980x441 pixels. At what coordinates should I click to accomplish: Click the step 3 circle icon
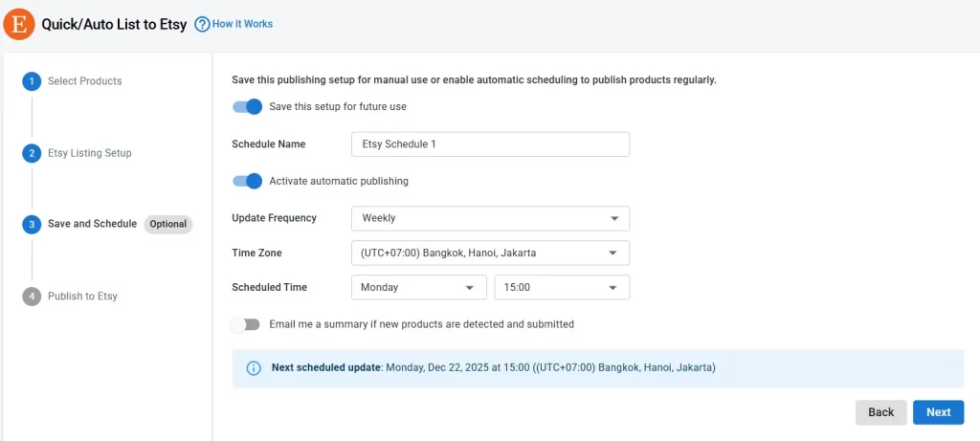(x=32, y=224)
